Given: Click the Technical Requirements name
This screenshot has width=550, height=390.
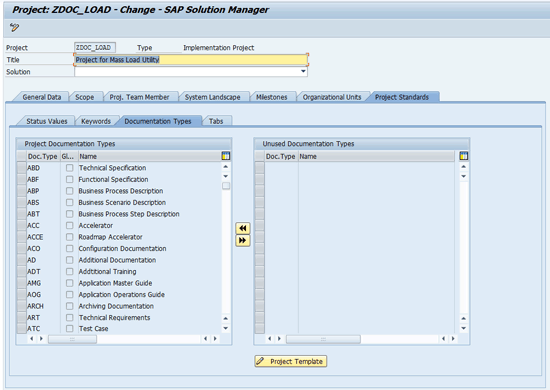Looking at the screenshot, I should click(114, 318).
